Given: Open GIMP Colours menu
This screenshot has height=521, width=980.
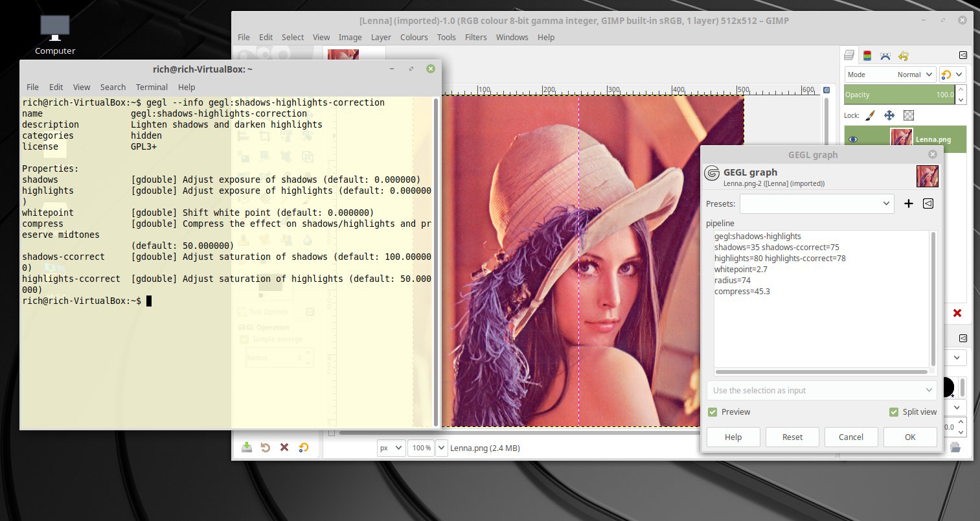Looking at the screenshot, I should coord(414,37).
